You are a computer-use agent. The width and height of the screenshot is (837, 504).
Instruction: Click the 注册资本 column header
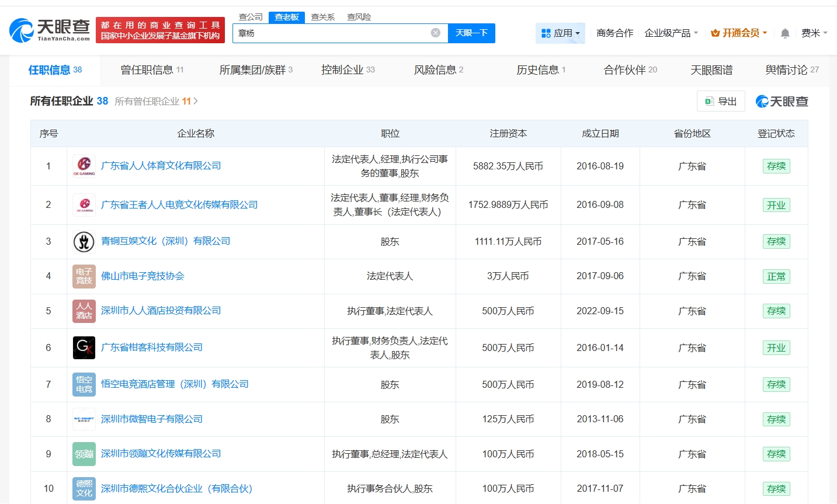[x=508, y=134]
